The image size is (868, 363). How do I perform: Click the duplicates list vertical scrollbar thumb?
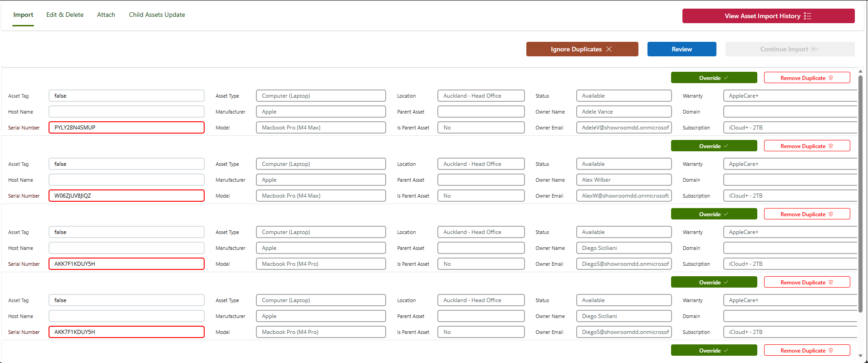coord(860,194)
